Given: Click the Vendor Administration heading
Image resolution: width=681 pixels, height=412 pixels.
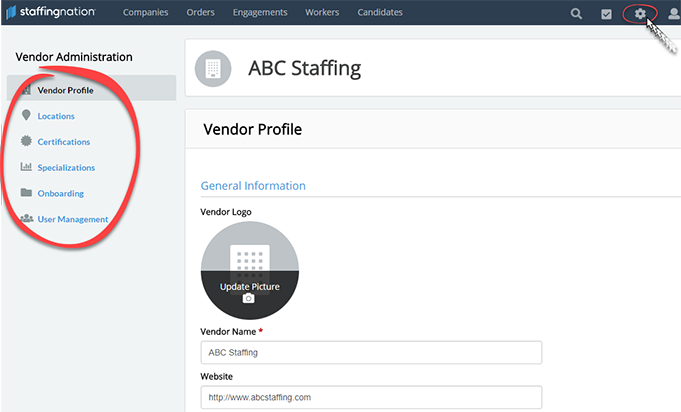Looking at the screenshot, I should 74,57.
